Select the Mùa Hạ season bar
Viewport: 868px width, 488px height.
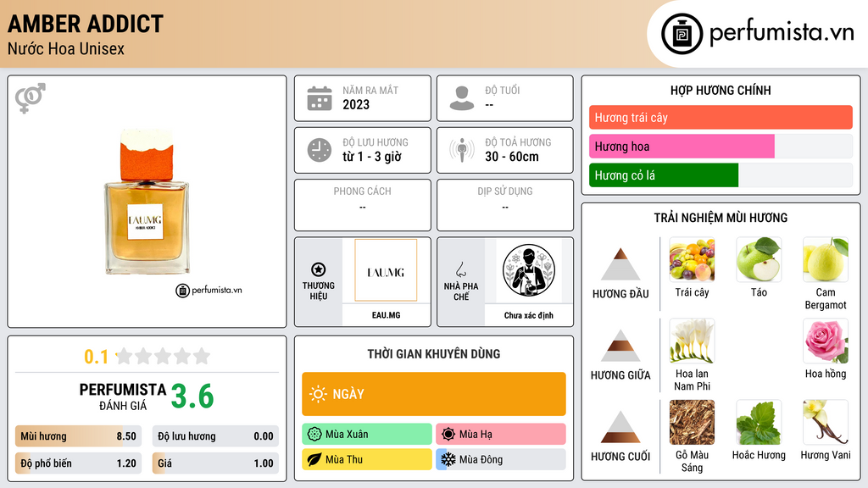tap(501, 434)
